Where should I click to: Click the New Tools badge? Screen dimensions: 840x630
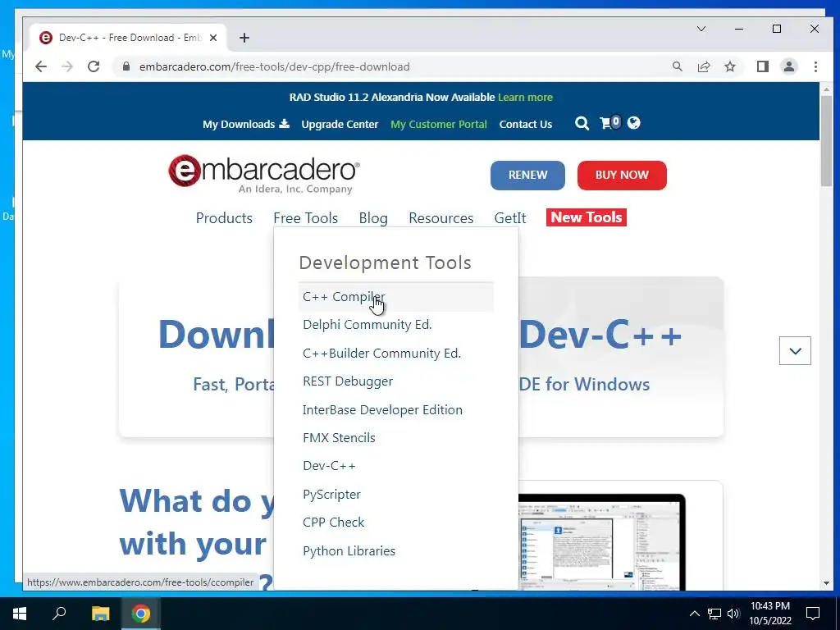point(586,217)
